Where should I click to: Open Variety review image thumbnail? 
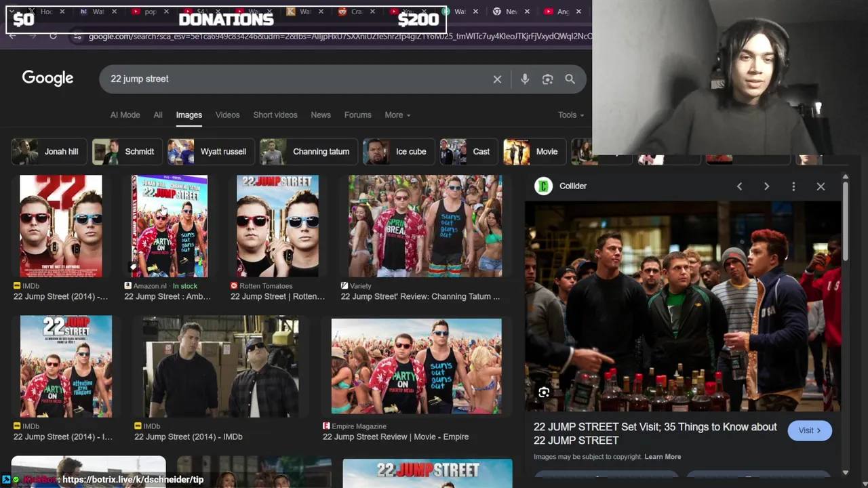click(425, 226)
